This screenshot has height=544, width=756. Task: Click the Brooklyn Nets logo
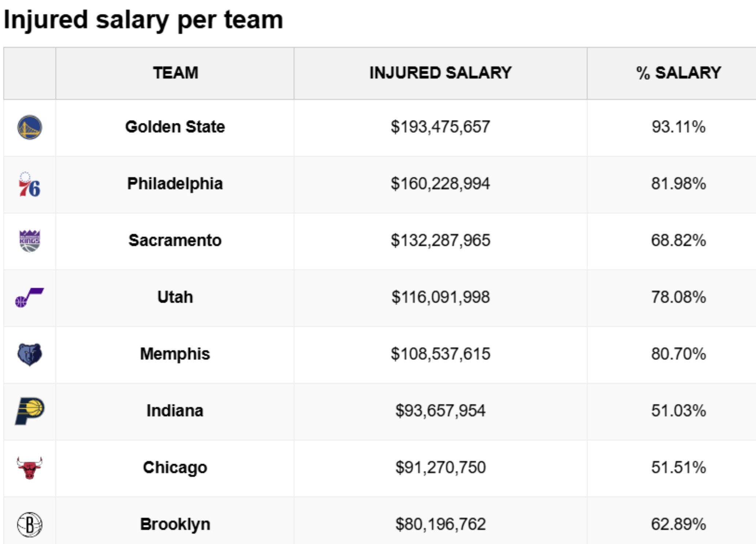click(x=30, y=525)
